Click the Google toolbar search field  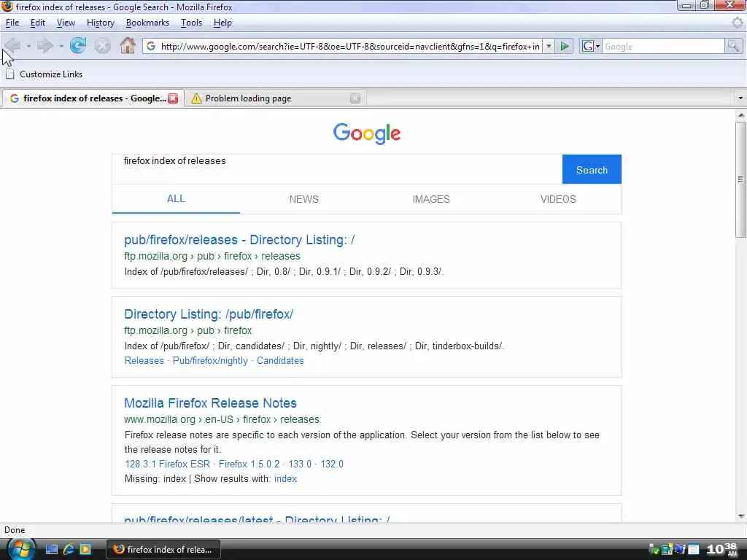[663, 46]
